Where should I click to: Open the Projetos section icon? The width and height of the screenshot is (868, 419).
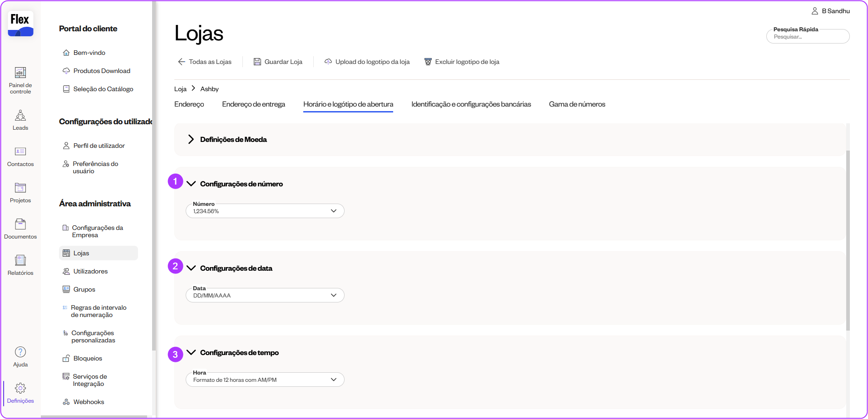[x=20, y=188]
